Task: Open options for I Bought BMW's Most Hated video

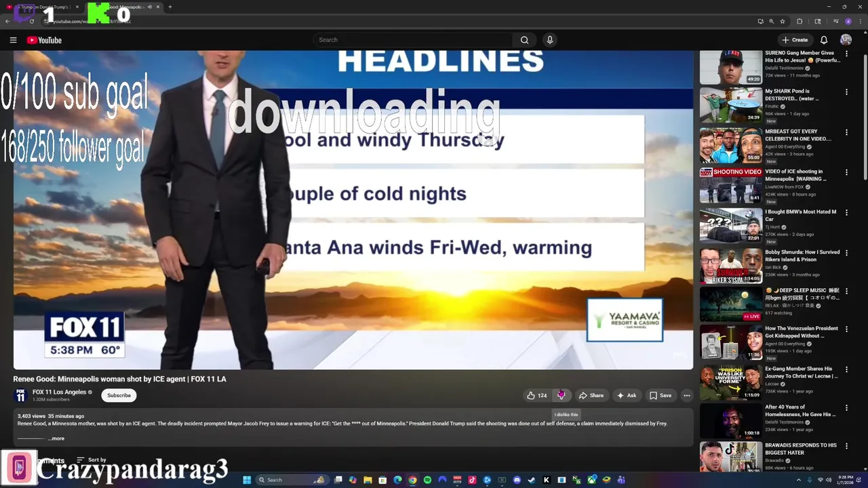Action: pos(846,212)
